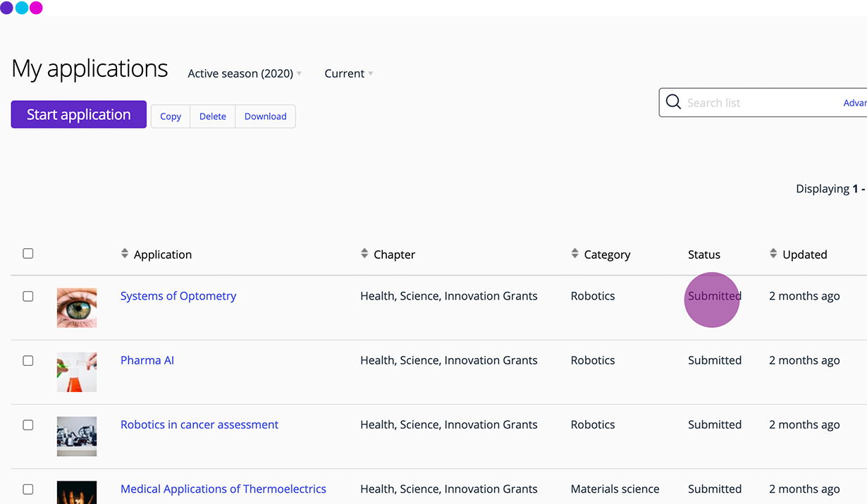Sort the Category column
The image size is (867, 504).
tap(574, 252)
